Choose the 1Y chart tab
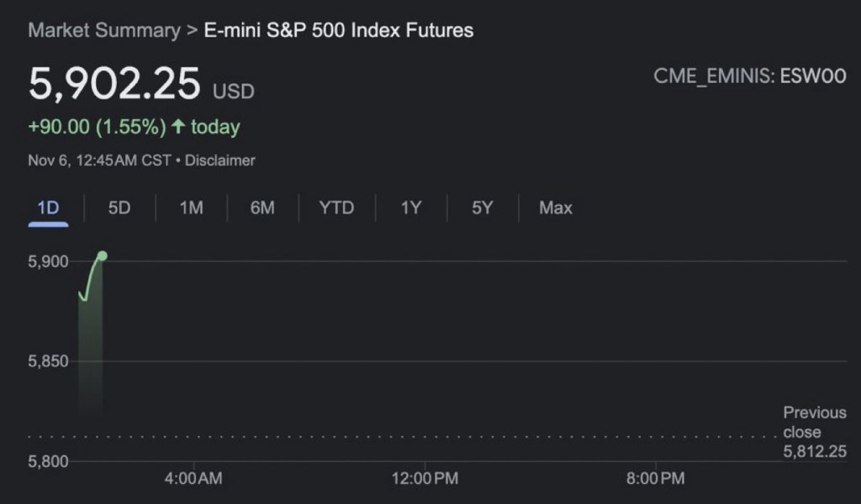This screenshot has width=861, height=504. [x=410, y=207]
